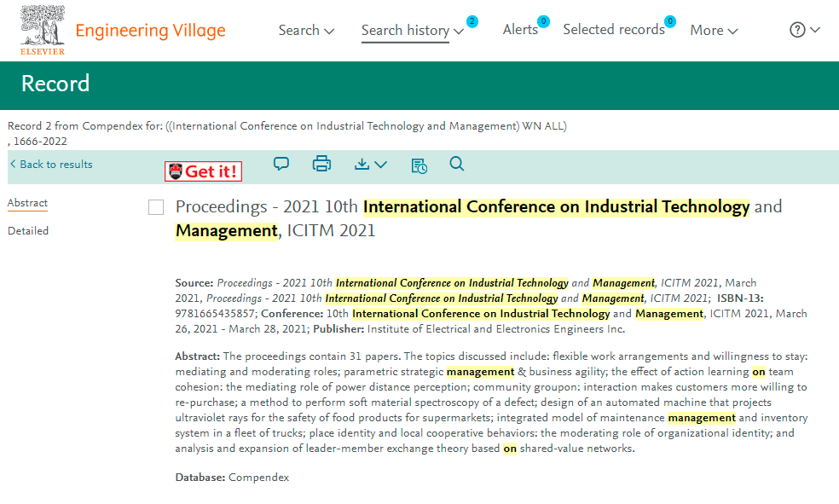Screen dimensions: 839x504
Task: Open the help question mark icon
Action: click(797, 30)
